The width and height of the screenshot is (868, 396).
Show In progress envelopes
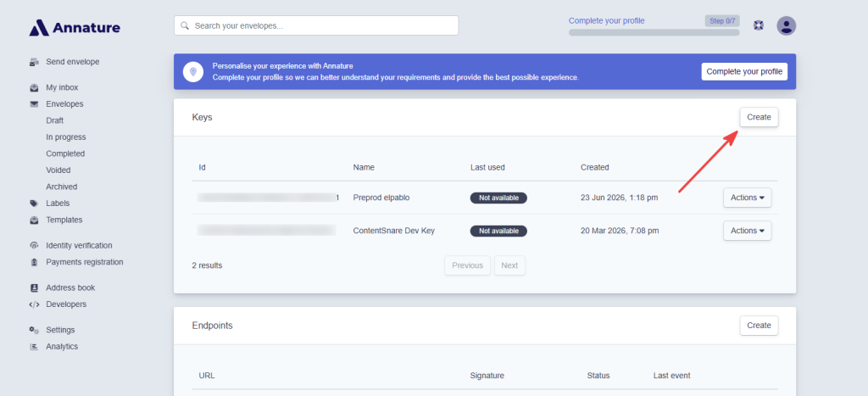click(x=66, y=137)
